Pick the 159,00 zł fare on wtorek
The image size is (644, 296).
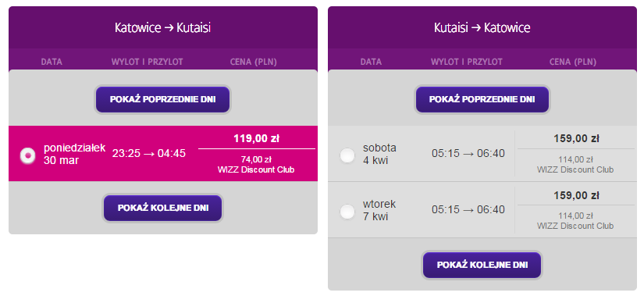click(575, 195)
